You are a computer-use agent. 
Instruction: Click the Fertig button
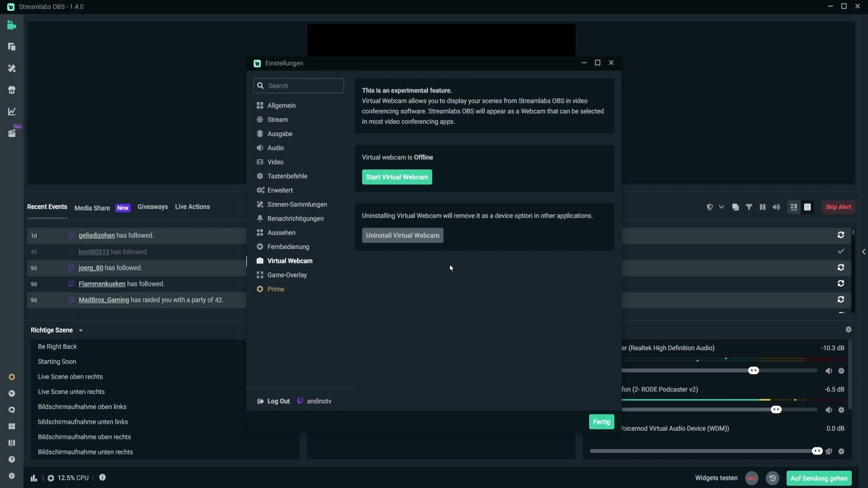click(601, 422)
